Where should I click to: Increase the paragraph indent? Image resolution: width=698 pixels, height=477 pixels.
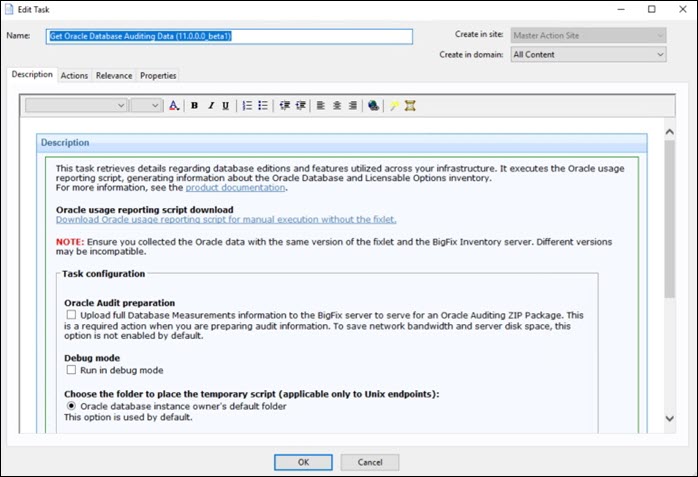point(301,106)
